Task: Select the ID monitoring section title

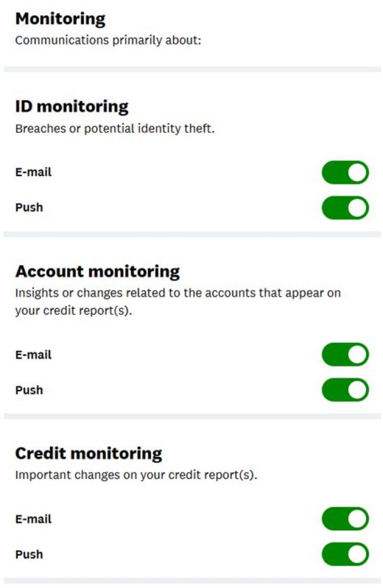Action: [72, 107]
